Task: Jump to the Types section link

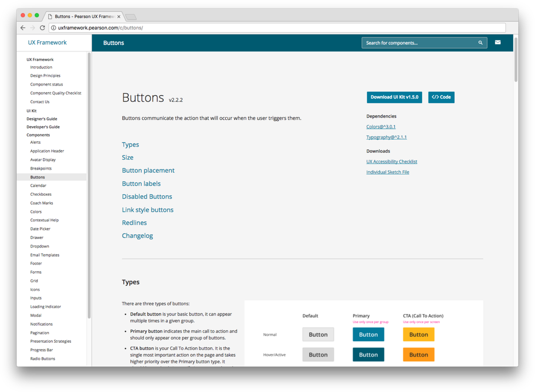Action: pos(131,144)
